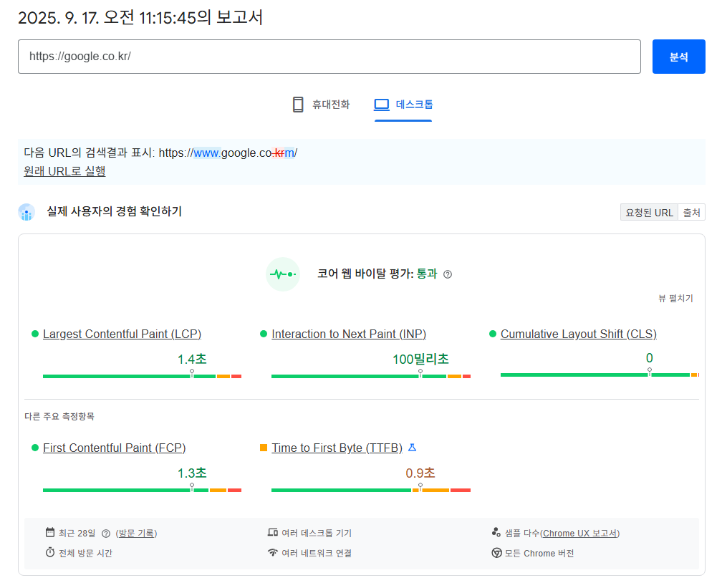Click the stopwatch icon beside 전체 방문 시간
The image size is (722, 588).
point(50,552)
